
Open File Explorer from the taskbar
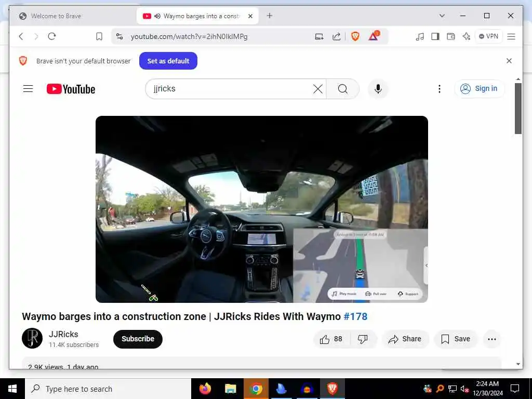point(230,389)
